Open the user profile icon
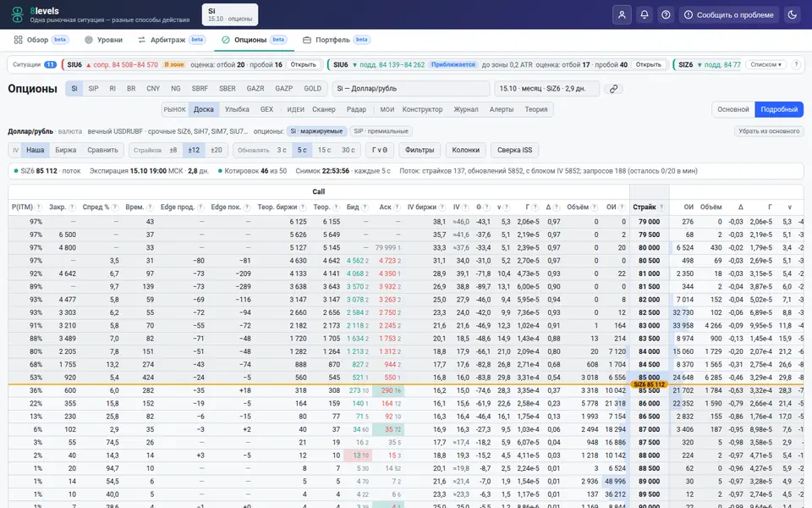The height and width of the screenshot is (508, 812). coord(622,15)
